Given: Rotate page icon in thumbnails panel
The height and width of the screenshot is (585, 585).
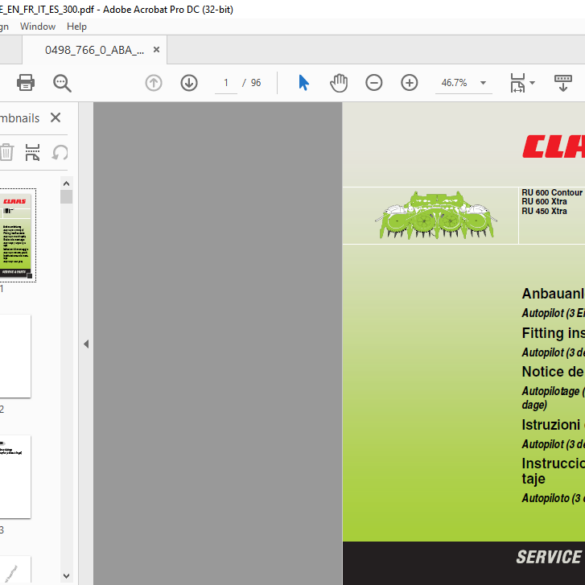Looking at the screenshot, I should click(x=60, y=153).
